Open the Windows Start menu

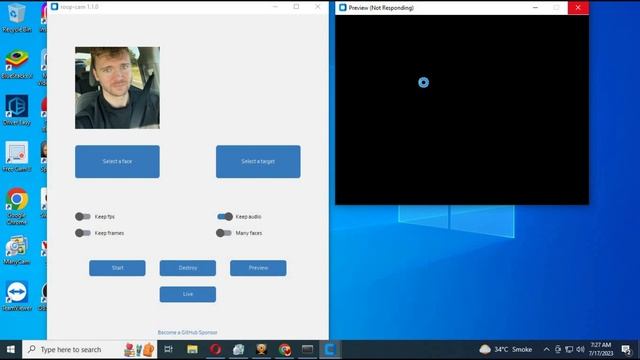pos(11,350)
